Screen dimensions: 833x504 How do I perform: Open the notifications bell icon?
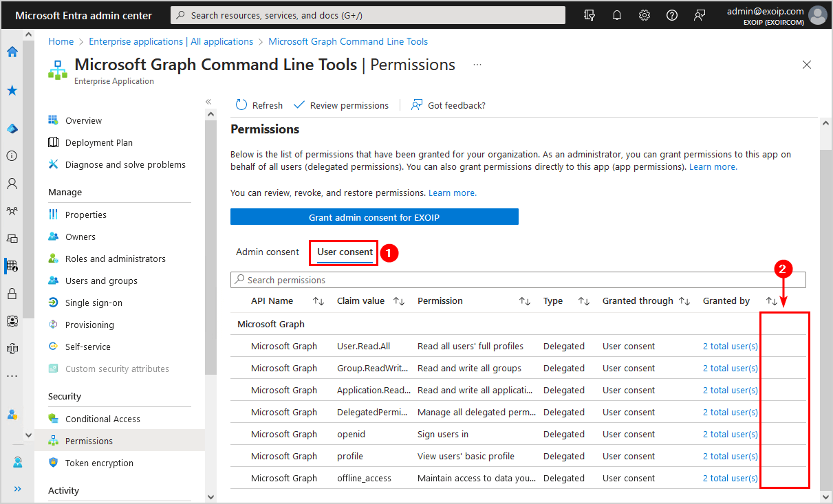pyautogui.click(x=617, y=15)
